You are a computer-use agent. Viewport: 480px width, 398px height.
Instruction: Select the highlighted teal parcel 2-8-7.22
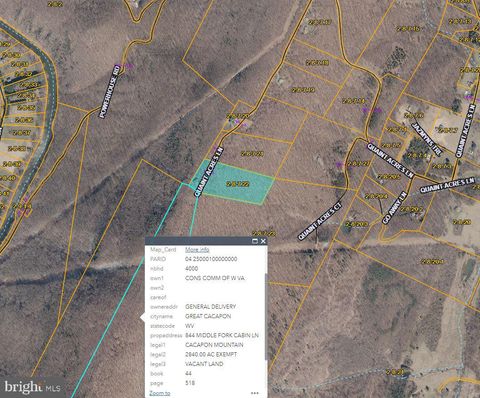[237, 184]
